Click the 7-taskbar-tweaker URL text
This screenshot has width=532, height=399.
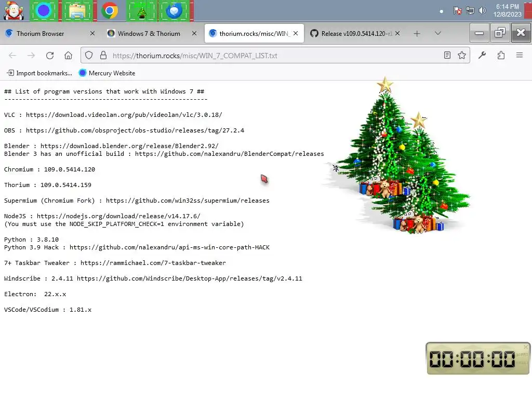(153, 263)
